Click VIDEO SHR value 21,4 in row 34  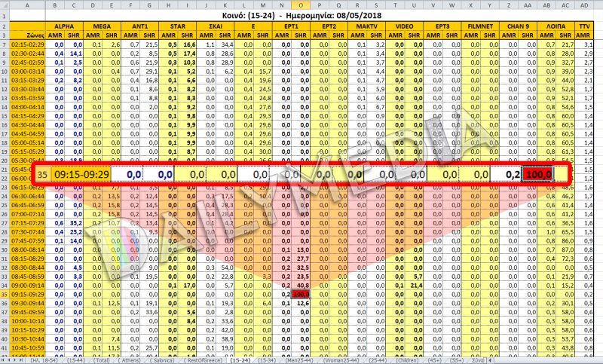click(414, 286)
